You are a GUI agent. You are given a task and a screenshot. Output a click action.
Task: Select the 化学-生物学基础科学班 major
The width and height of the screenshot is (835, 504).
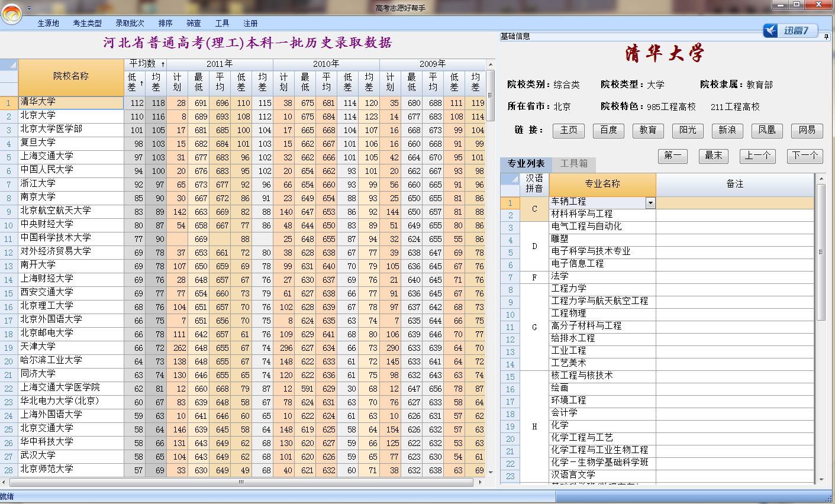click(602, 463)
